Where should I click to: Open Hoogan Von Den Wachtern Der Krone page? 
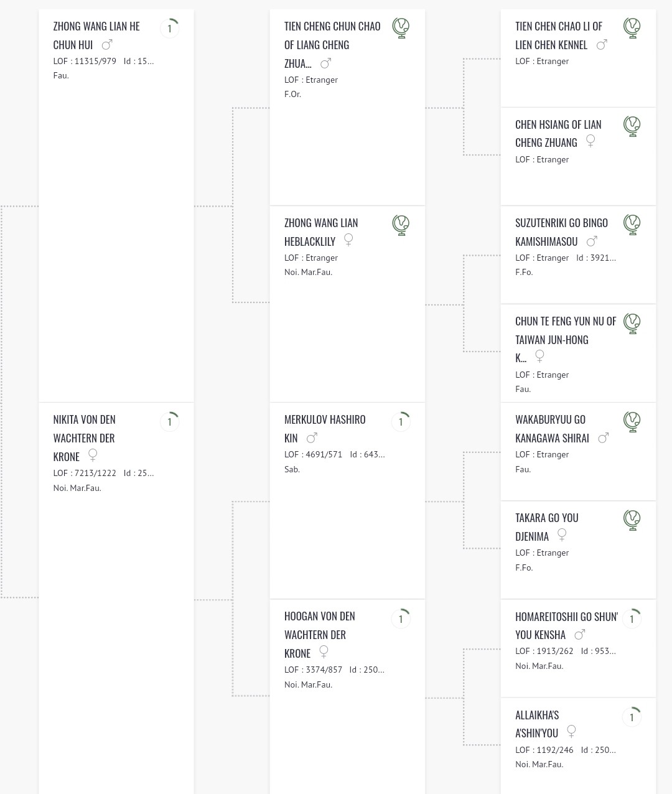pyautogui.click(x=320, y=635)
